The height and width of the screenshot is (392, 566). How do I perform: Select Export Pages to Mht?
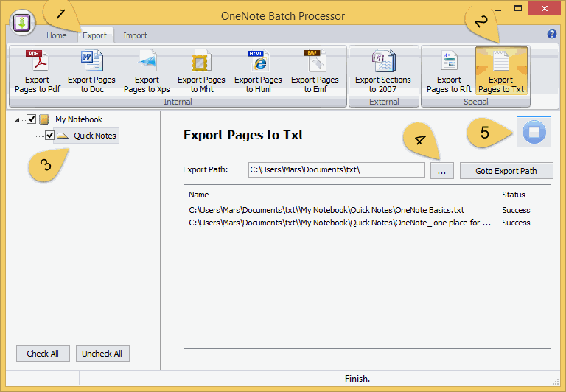pyautogui.click(x=201, y=71)
